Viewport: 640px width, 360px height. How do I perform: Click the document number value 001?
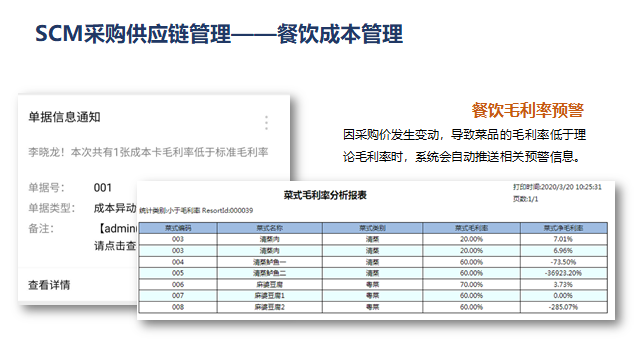(x=102, y=188)
